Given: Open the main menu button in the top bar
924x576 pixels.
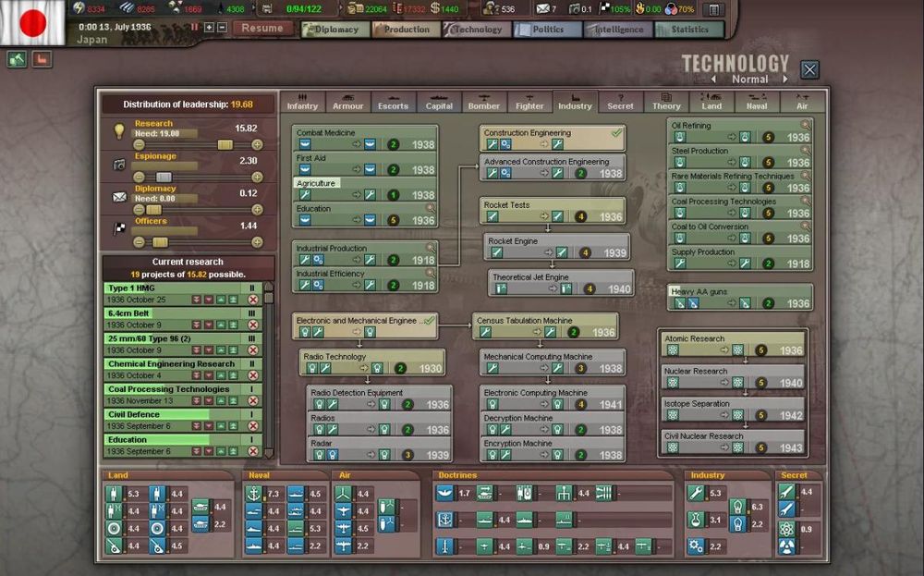Looking at the screenshot, I should (713, 9).
